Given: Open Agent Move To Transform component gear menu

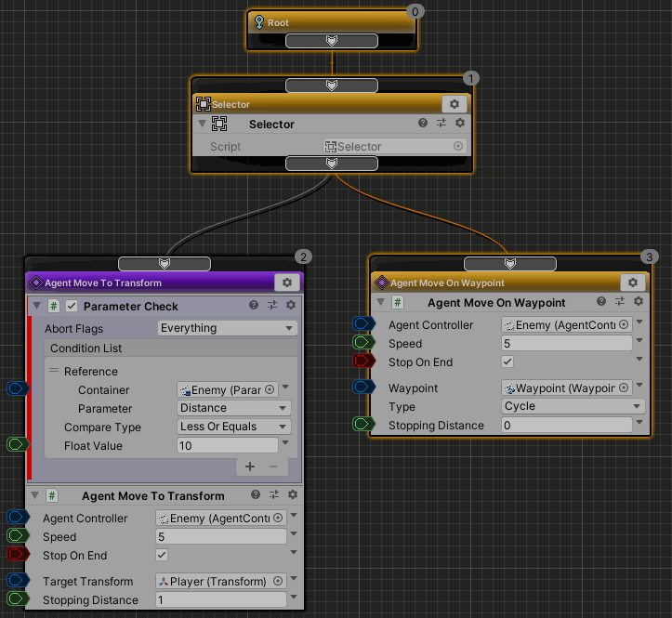Looking at the screenshot, I should [x=293, y=495].
